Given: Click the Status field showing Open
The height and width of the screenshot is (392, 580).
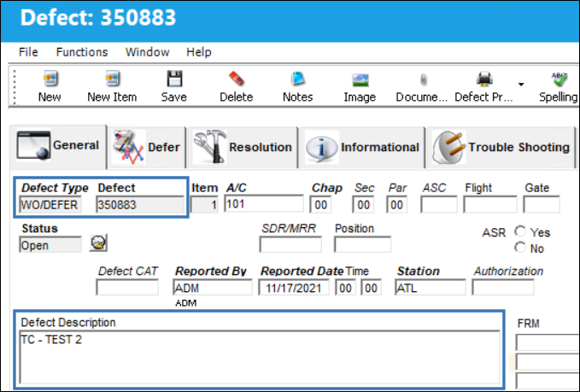Looking at the screenshot, I should (50, 245).
